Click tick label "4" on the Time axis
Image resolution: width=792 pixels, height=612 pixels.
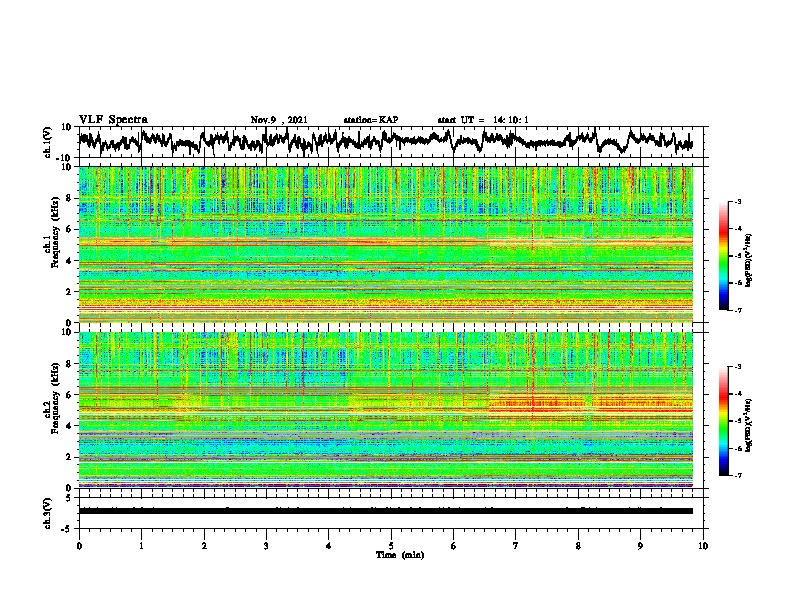[x=329, y=546]
